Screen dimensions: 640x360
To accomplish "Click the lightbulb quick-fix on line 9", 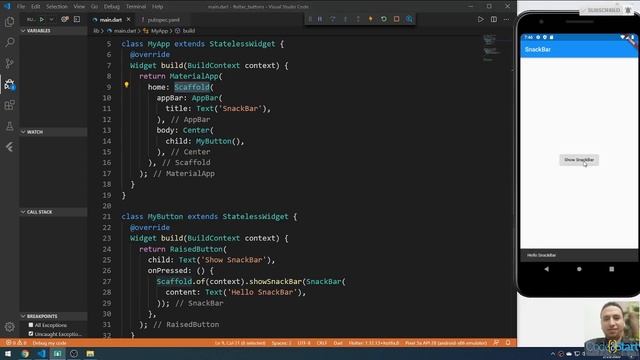I will (127, 85).
